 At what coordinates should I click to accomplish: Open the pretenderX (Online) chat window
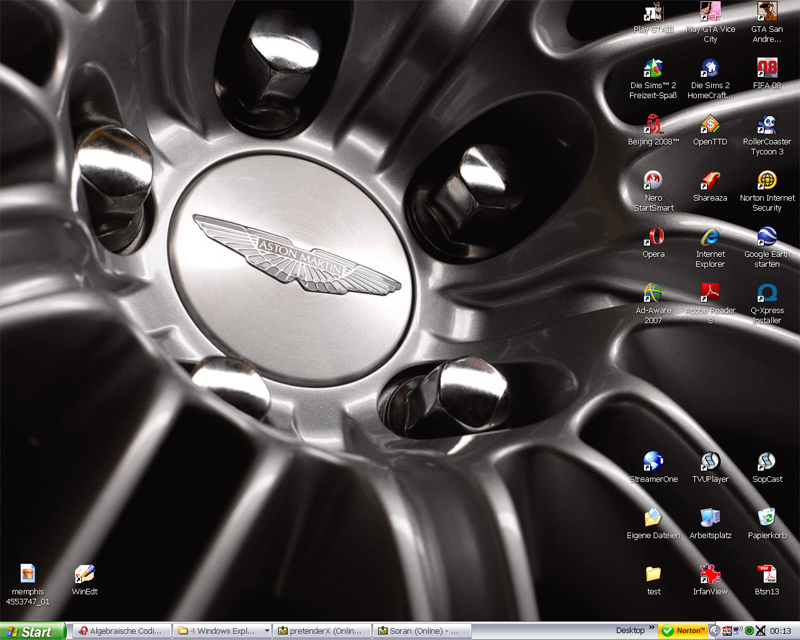[x=322, y=631]
